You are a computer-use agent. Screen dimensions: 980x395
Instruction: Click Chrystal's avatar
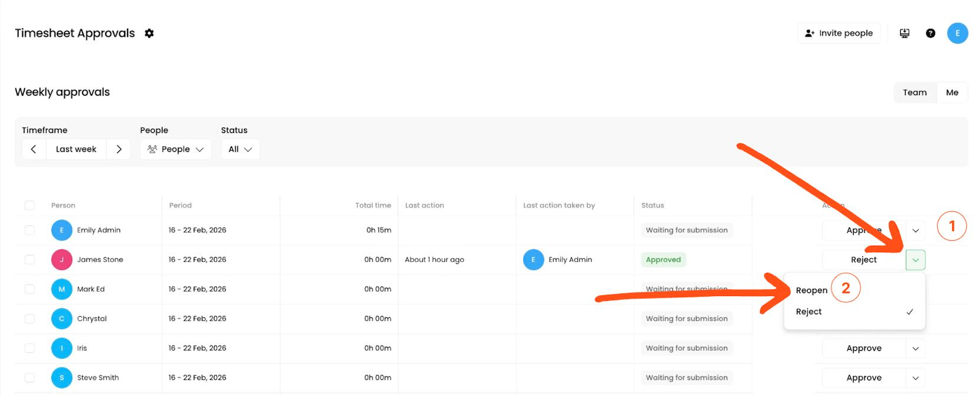tap(62, 319)
